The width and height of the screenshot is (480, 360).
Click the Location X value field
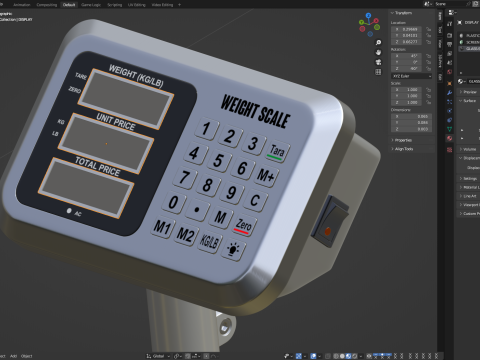(x=406, y=29)
